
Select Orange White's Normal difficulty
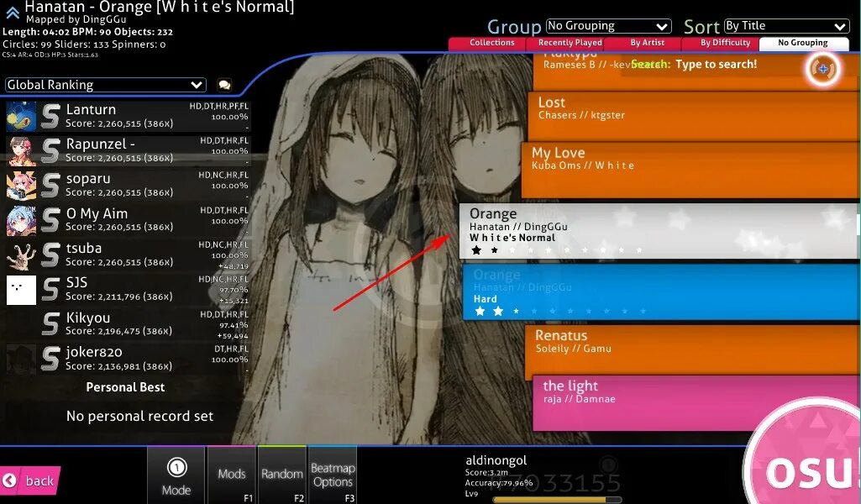659,231
